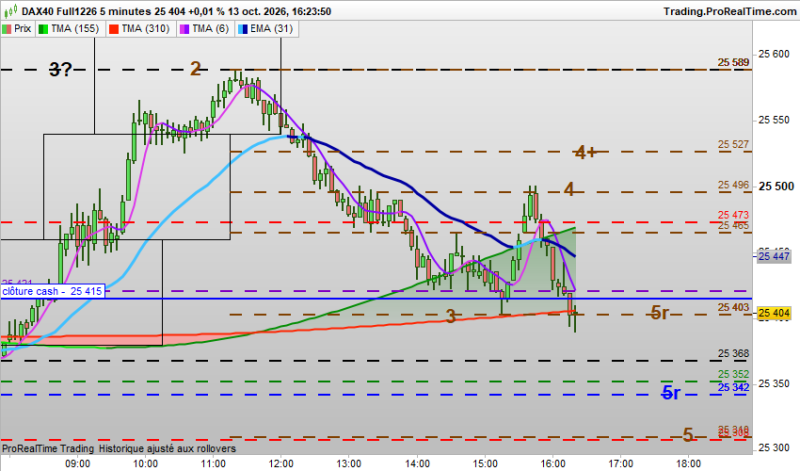Click the 25 350 price axis value
The image size is (800, 471).
pyautogui.click(x=773, y=383)
